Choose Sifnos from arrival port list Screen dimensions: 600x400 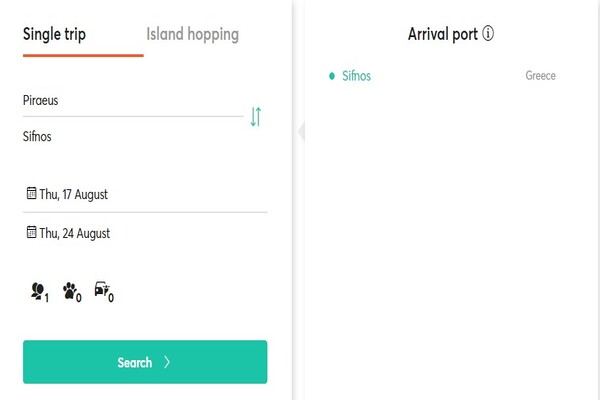[442, 76]
